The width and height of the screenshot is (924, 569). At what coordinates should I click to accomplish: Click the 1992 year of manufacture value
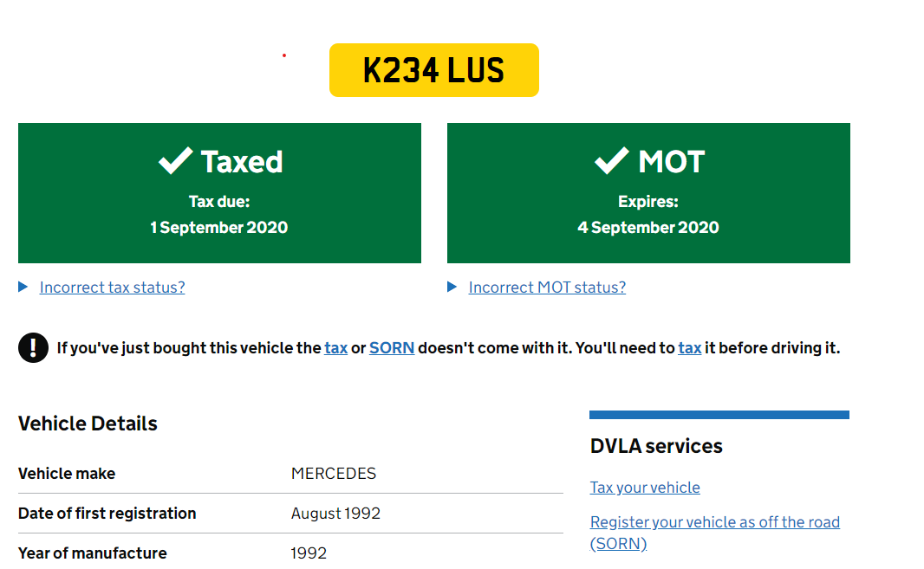pyautogui.click(x=309, y=553)
